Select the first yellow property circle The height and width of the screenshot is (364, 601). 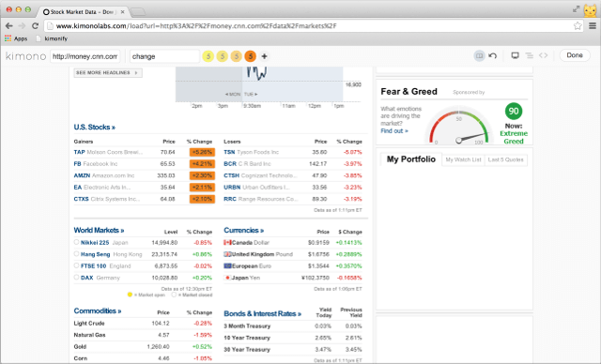click(208, 56)
